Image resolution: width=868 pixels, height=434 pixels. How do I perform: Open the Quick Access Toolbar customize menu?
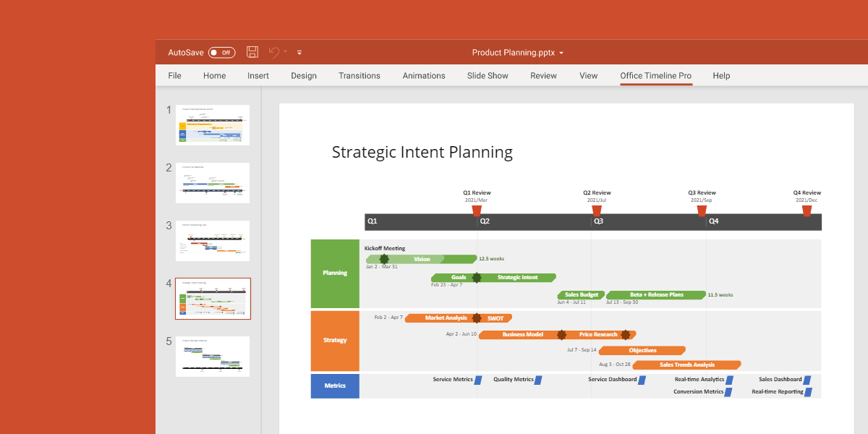pyautogui.click(x=299, y=52)
